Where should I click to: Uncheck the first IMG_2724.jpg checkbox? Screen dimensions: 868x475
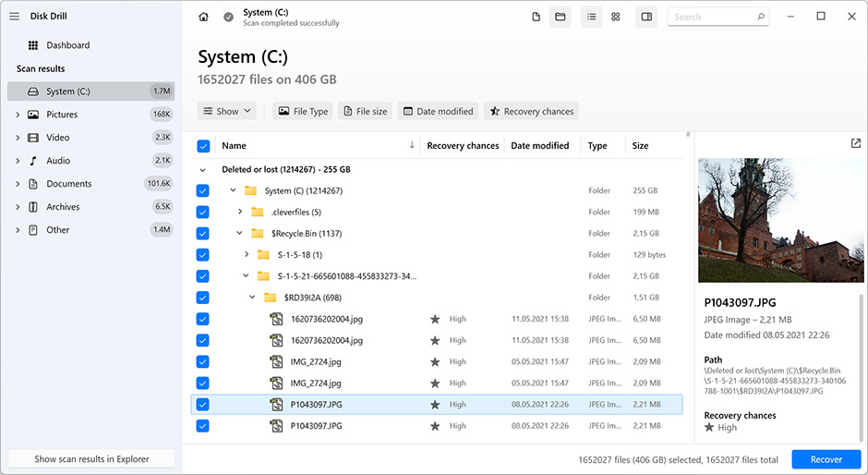pyautogui.click(x=203, y=361)
